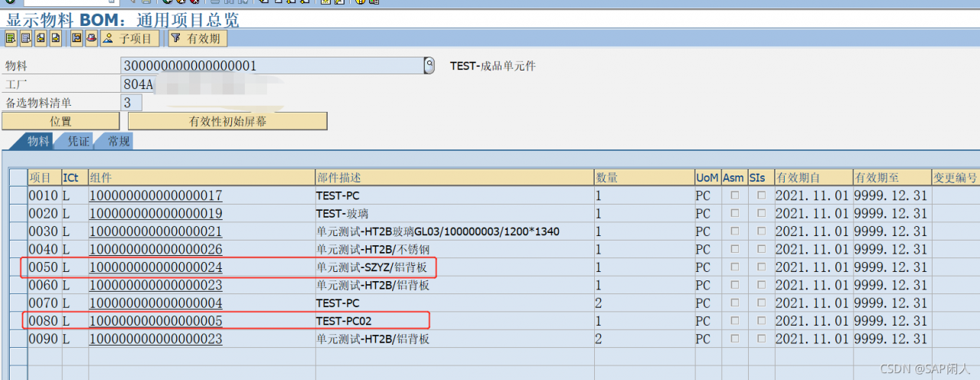
Task: Click the 有效期至 column header
Action: click(x=891, y=177)
